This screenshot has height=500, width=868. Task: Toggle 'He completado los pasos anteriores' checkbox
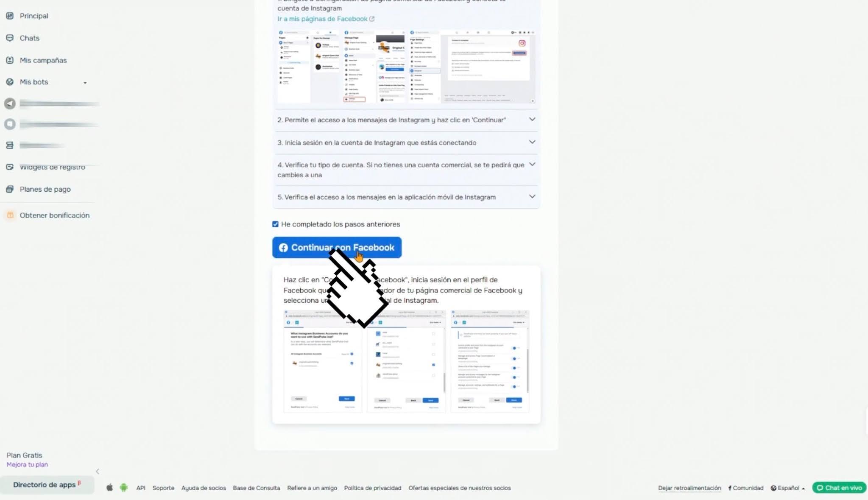pos(275,224)
